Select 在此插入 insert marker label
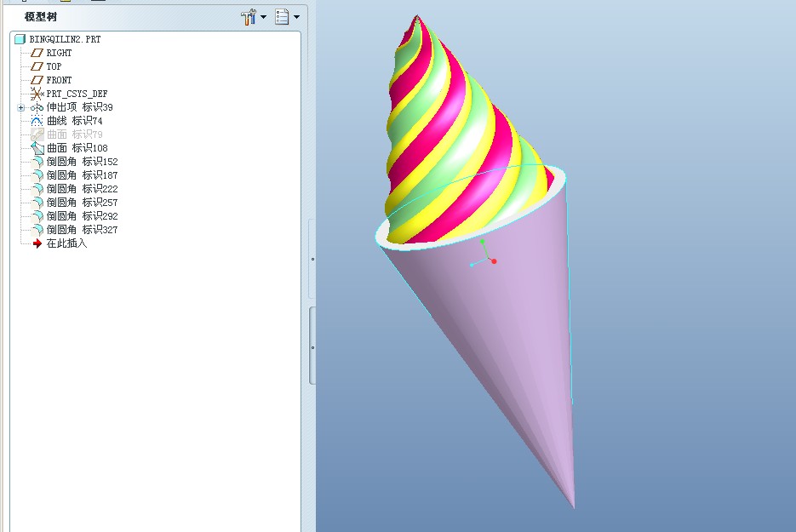The image size is (796, 532). [66, 243]
